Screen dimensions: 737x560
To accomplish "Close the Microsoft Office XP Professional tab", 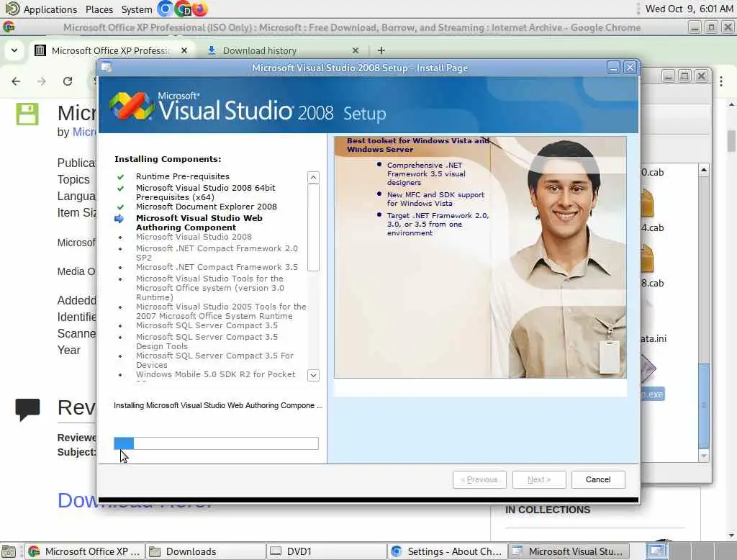I will point(184,50).
